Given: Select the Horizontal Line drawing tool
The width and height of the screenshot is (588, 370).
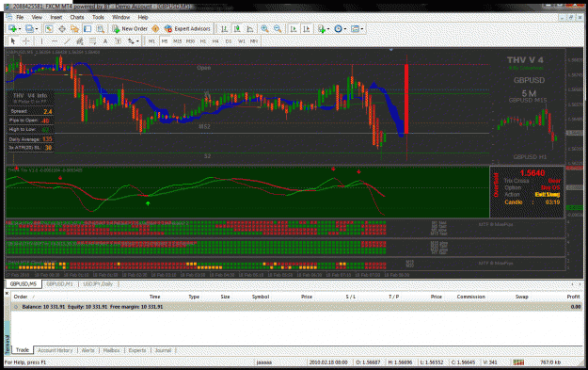Looking at the screenshot, I should [55, 40].
